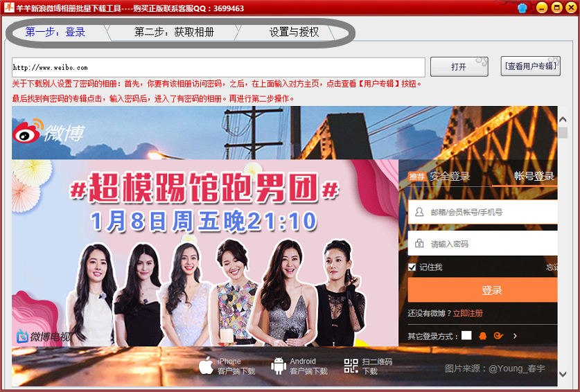
Task: Click the blue skin icon in title bar
Action: coord(523,8)
